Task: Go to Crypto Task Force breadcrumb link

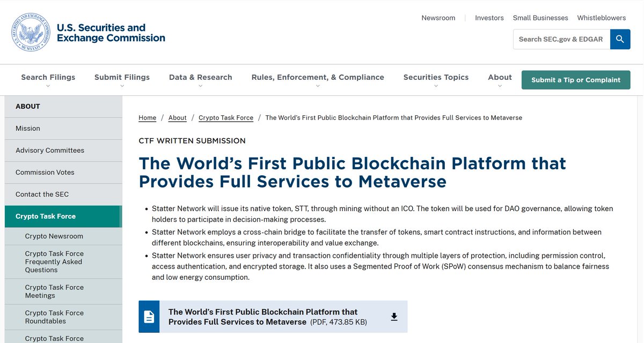Action: [x=226, y=117]
